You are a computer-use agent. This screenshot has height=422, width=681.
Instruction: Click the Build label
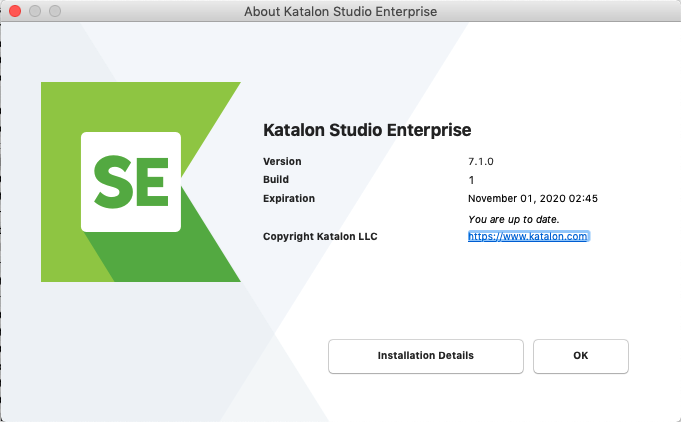(x=275, y=180)
